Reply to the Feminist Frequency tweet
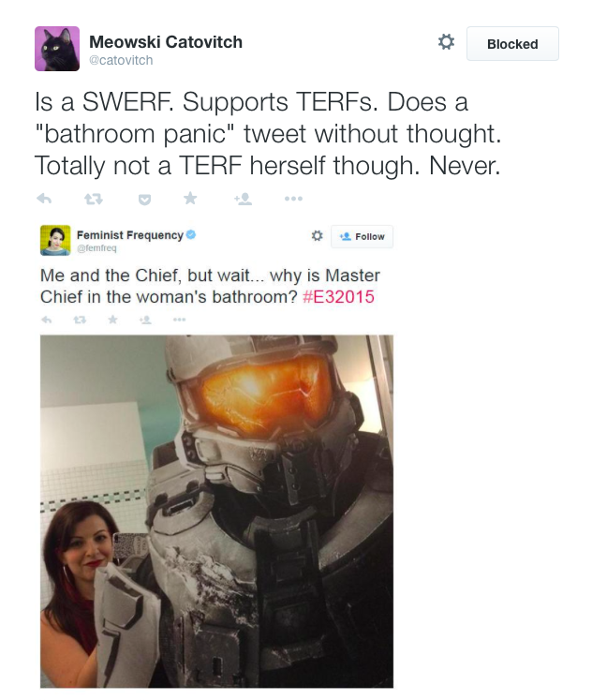 pos(47,320)
